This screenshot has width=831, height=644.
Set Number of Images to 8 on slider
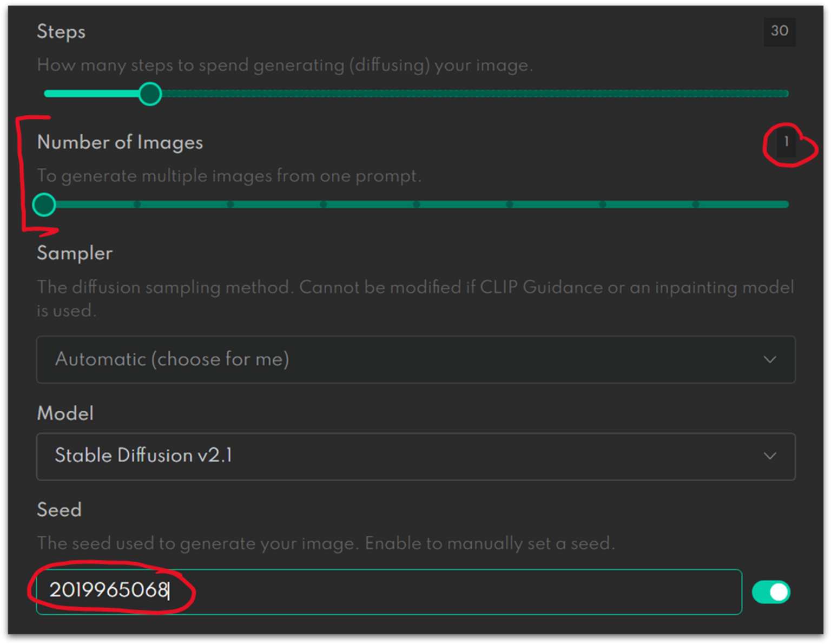pos(696,205)
